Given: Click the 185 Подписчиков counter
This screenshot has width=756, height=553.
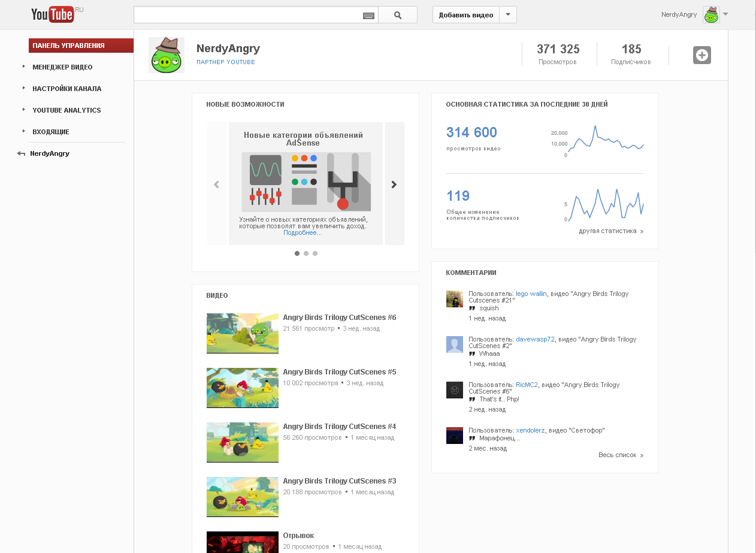Looking at the screenshot, I should click(631, 53).
